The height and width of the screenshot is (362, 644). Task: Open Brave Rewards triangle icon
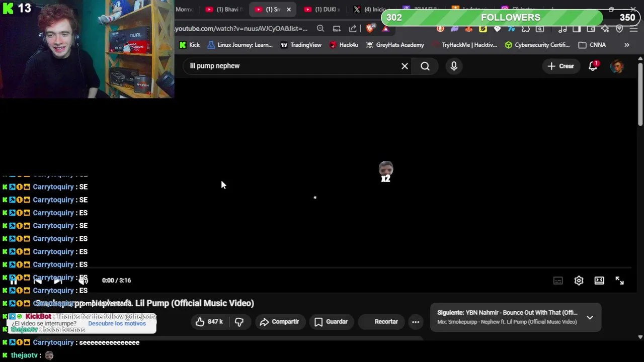click(385, 29)
